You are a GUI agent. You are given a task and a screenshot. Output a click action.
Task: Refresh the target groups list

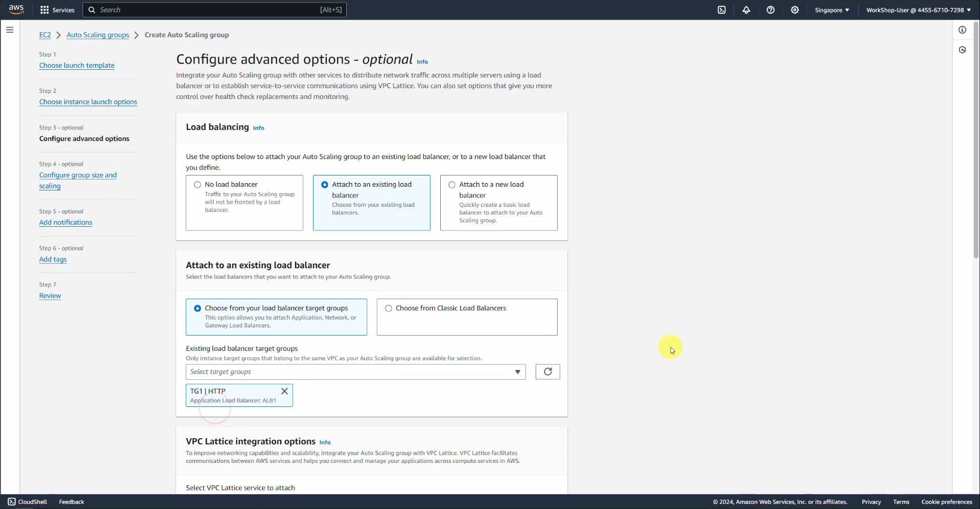547,371
